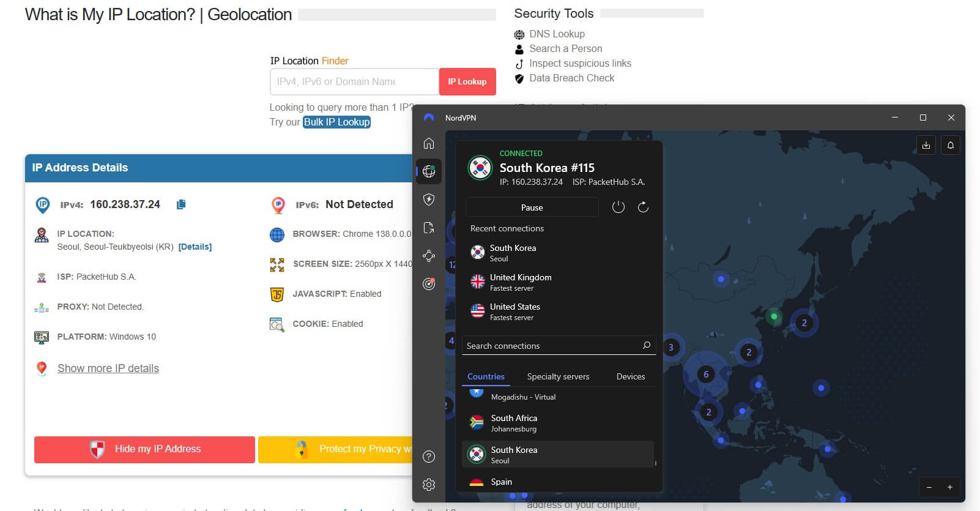Click the map cluster marker numbered 2 near Japan
This screenshot has height=511, width=980.
tap(804, 323)
